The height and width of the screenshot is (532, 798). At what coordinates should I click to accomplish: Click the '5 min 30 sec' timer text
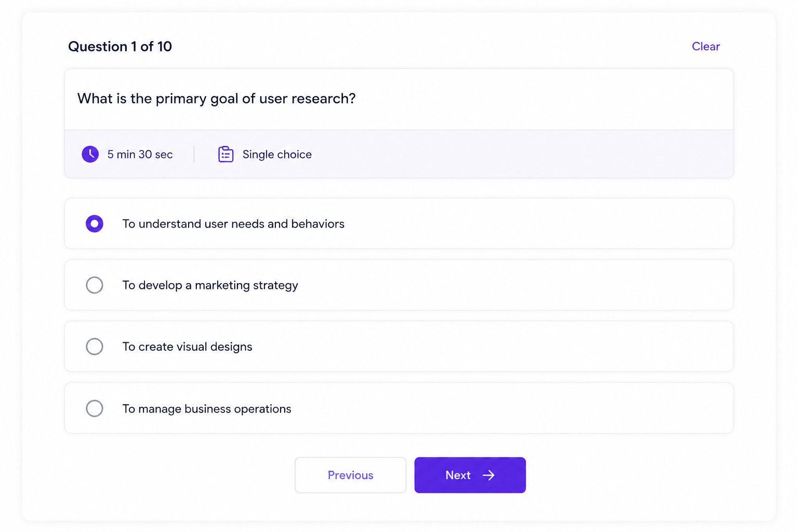point(140,154)
